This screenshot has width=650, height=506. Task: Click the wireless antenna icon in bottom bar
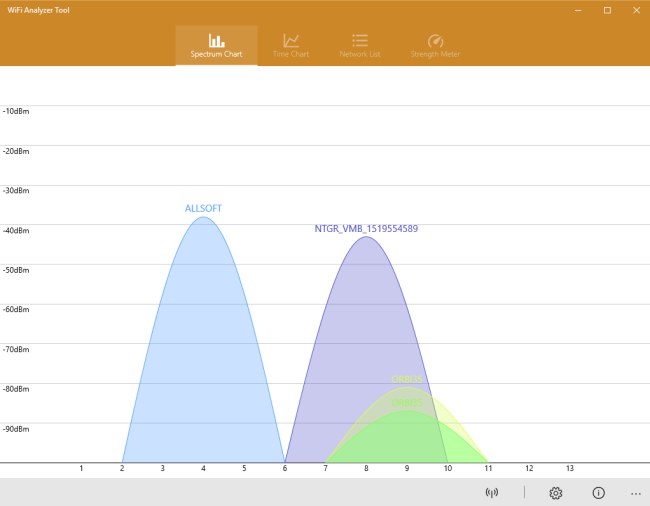491,493
